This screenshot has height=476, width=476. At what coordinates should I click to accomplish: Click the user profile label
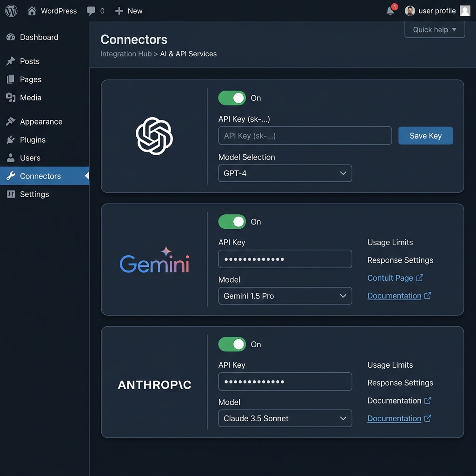(x=437, y=11)
